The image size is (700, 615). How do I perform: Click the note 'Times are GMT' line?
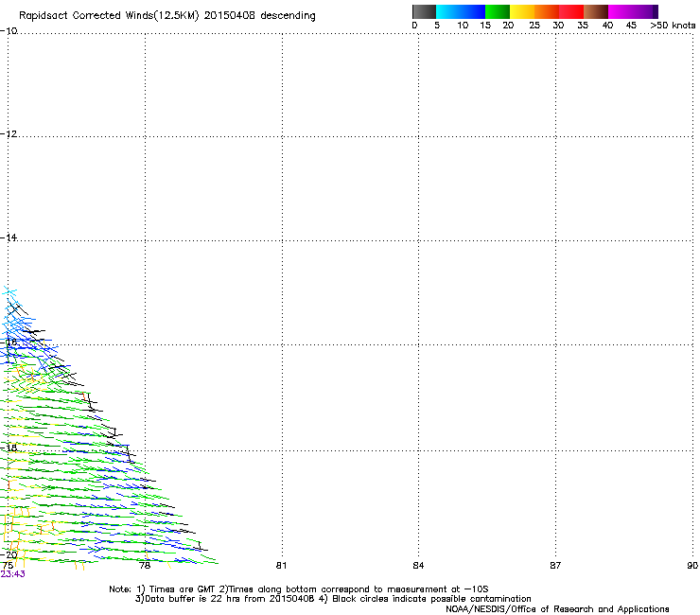[x=298, y=589]
